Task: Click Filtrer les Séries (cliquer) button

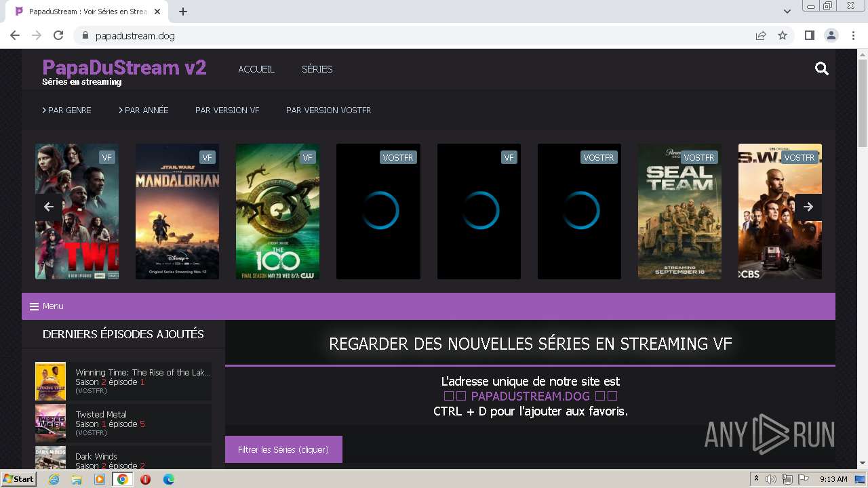Action: tap(283, 449)
